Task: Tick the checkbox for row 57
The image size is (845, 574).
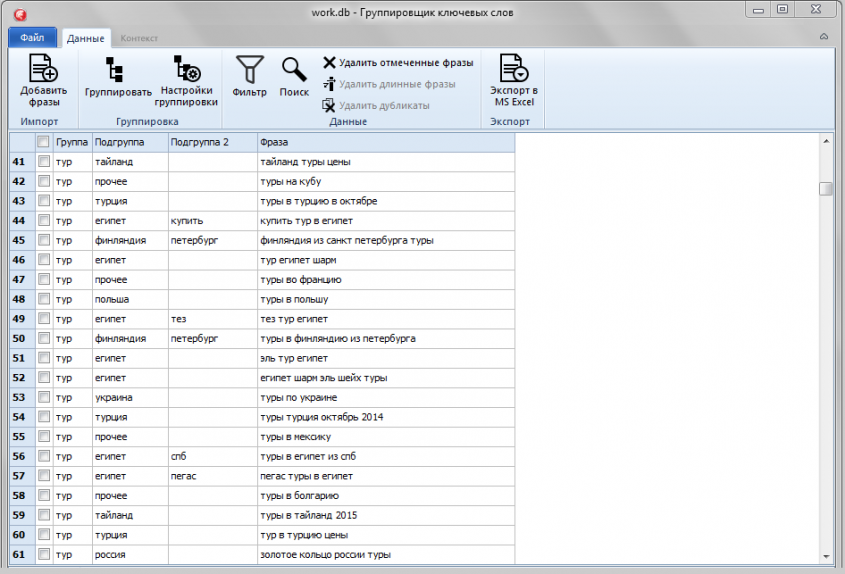Action: pyautogui.click(x=43, y=476)
